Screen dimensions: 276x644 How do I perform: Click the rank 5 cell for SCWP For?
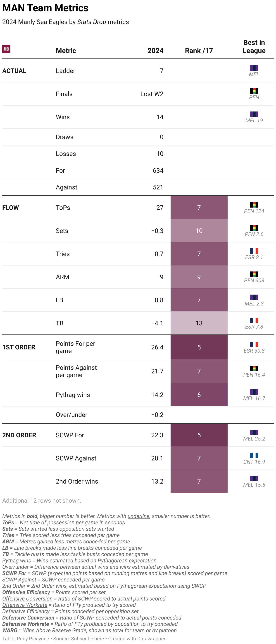click(199, 435)
